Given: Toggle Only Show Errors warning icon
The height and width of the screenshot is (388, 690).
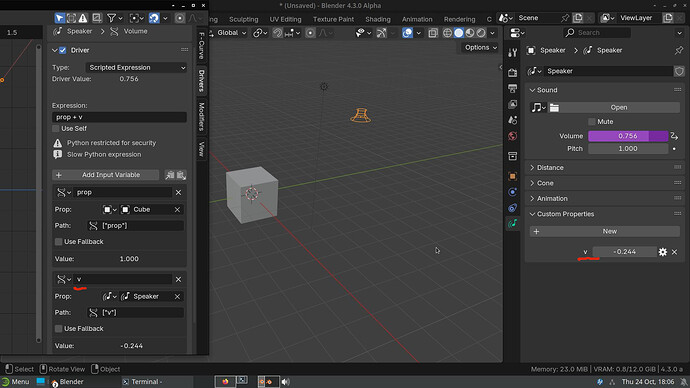Looking at the screenshot, I should (x=83, y=18).
